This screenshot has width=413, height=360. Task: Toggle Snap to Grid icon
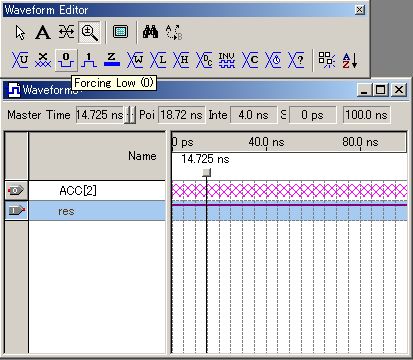(x=327, y=60)
